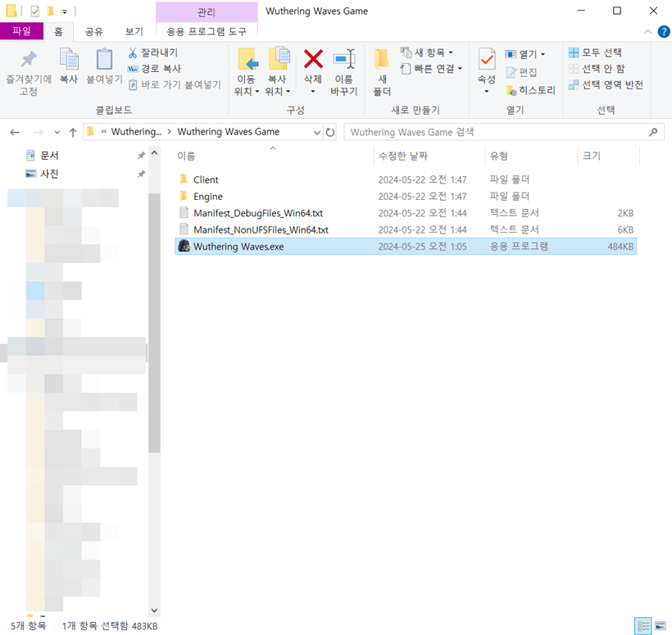Click the navigation pane scrollbar thumb
Image resolution: width=672 pixels, height=635 pixels.
pos(154,323)
